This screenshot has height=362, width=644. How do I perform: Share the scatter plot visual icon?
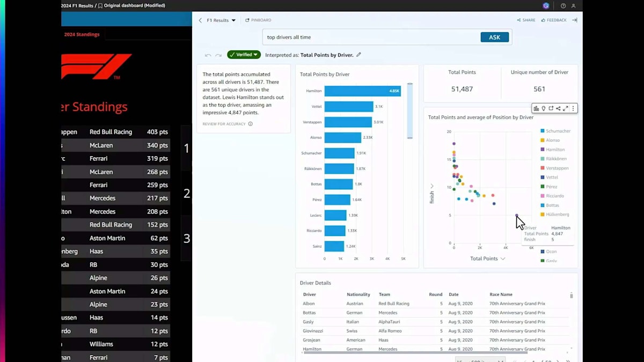click(x=558, y=108)
